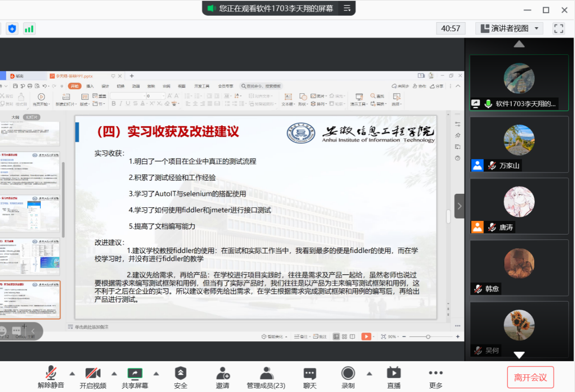Click the 离开会议 leave meeting button

click(x=530, y=377)
